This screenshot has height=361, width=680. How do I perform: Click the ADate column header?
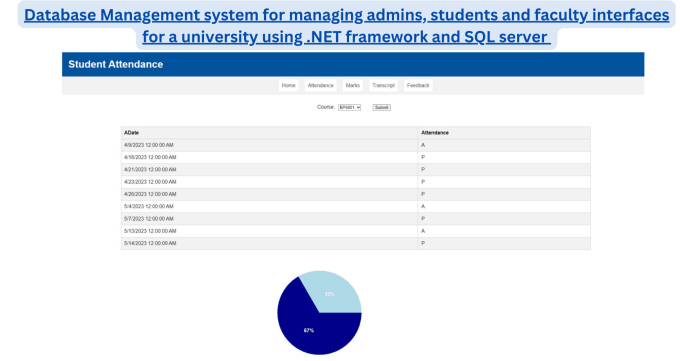click(x=131, y=133)
